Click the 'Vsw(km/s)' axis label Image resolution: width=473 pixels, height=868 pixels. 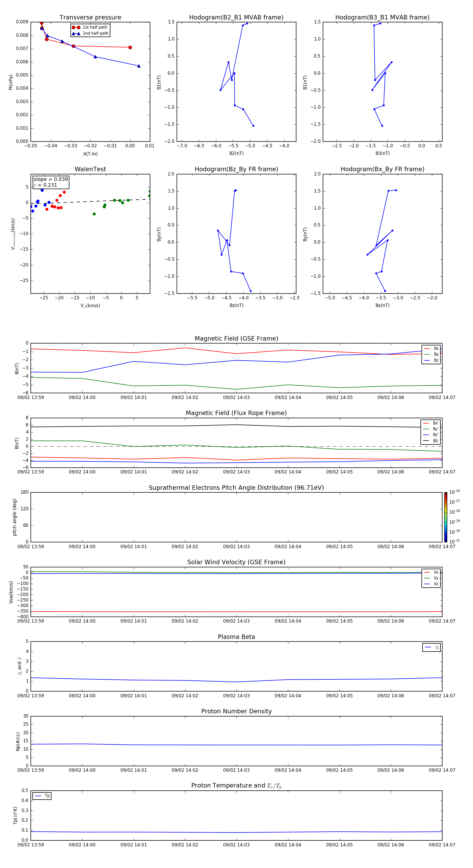point(11,592)
